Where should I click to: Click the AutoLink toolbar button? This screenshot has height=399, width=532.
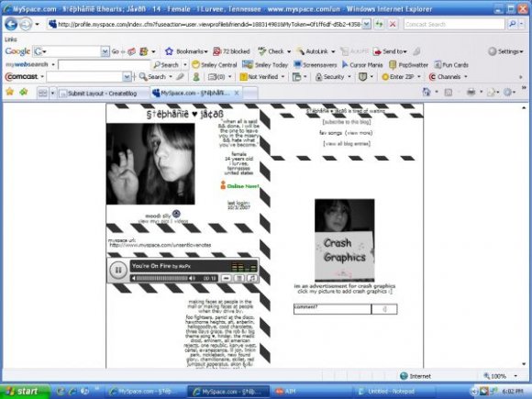313,51
